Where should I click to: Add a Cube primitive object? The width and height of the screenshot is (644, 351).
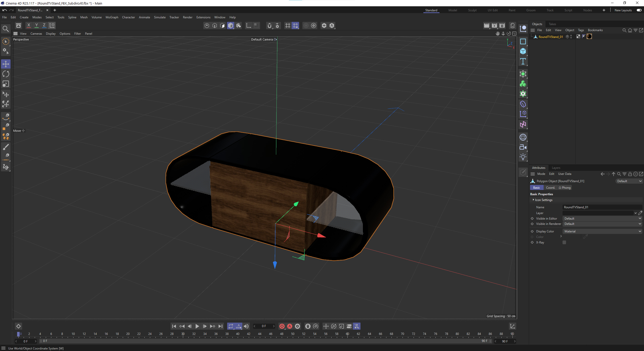click(523, 51)
